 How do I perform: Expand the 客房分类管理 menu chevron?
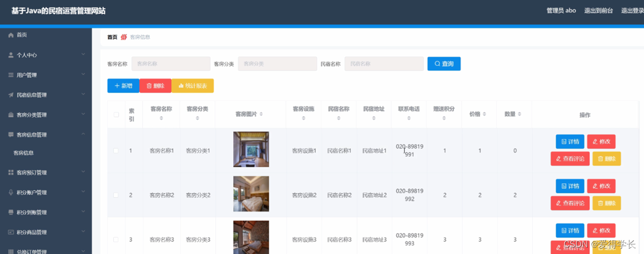[x=83, y=115]
